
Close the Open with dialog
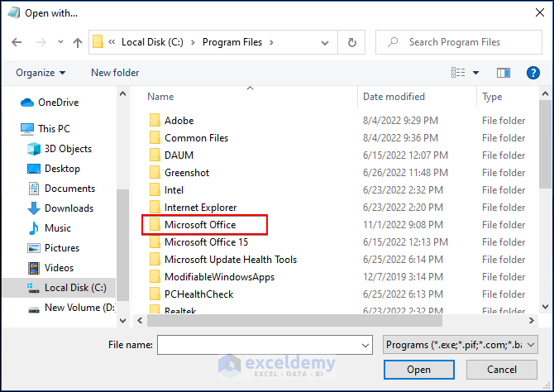tap(539, 12)
